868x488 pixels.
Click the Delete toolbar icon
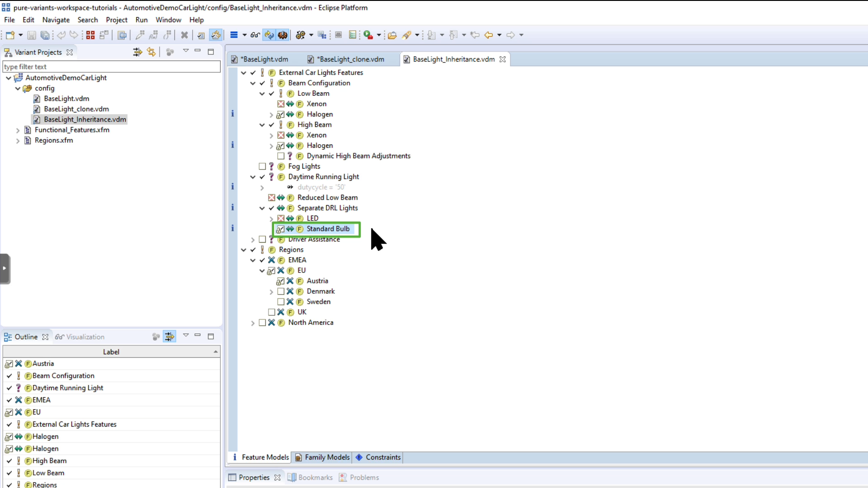(x=184, y=35)
